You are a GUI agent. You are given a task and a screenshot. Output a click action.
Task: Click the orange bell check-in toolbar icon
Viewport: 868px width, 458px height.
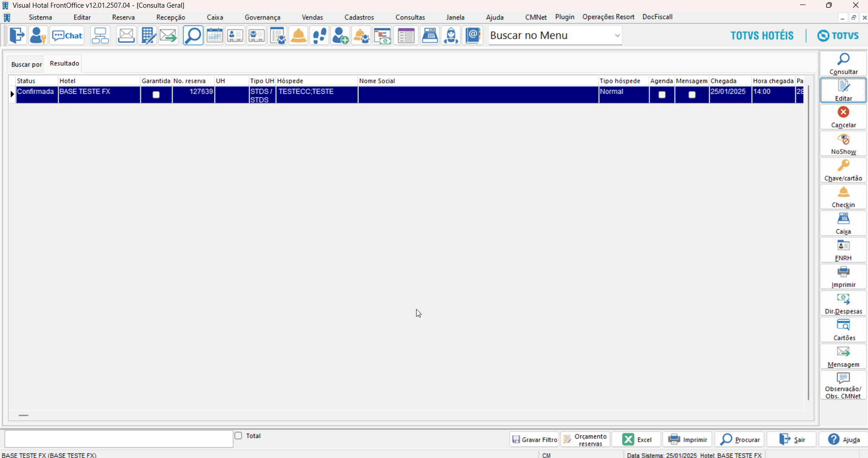pyautogui.click(x=299, y=35)
